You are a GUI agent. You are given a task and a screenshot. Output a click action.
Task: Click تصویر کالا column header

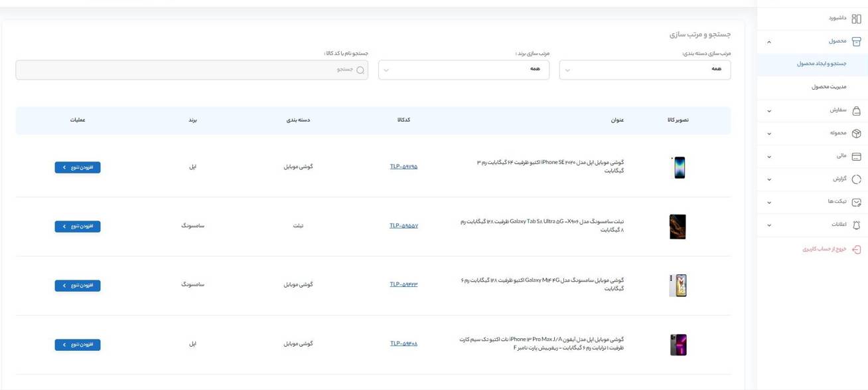click(x=678, y=120)
